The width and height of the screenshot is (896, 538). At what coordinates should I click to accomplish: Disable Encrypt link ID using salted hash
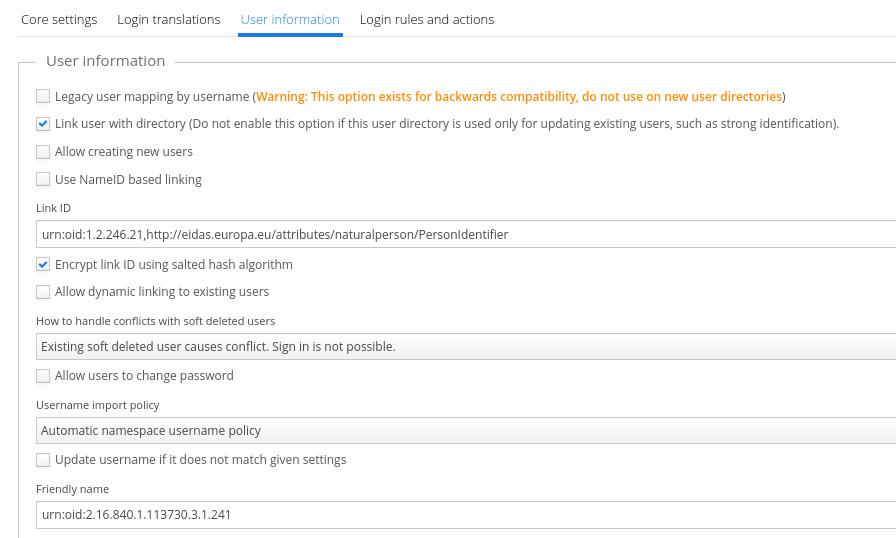tap(43, 265)
